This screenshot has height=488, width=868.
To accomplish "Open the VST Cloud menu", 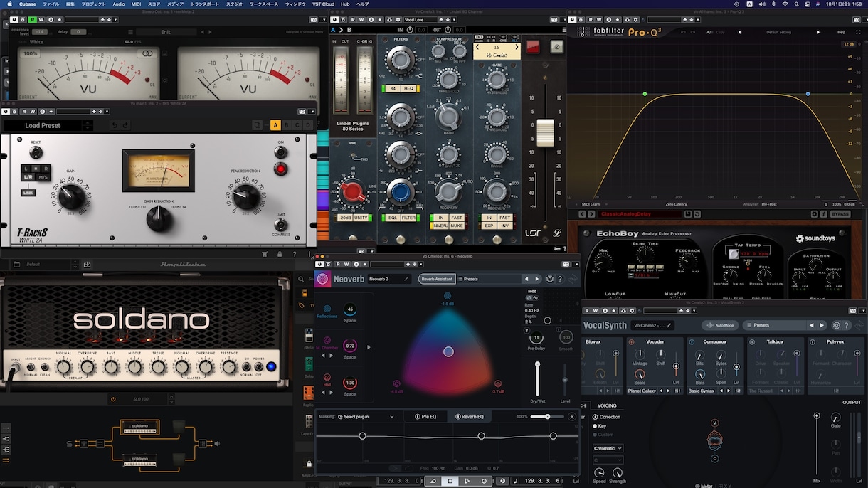I will pos(324,4).
